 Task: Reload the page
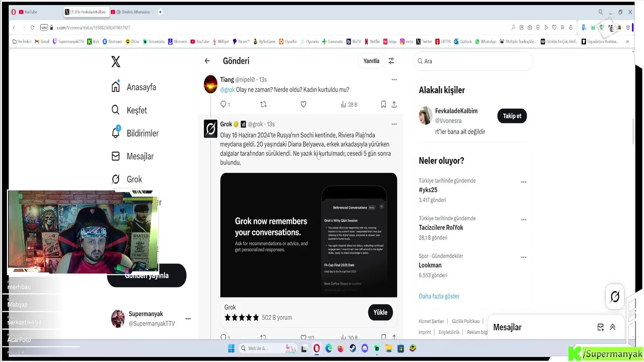[32, 28]
